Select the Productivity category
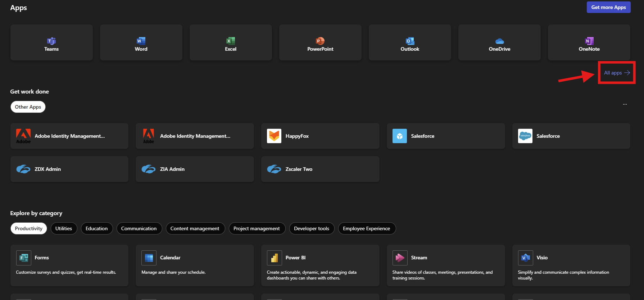Image resolution: width=644 pixels, height=300 pixels. pyautogui.click(x=29, y=228)
